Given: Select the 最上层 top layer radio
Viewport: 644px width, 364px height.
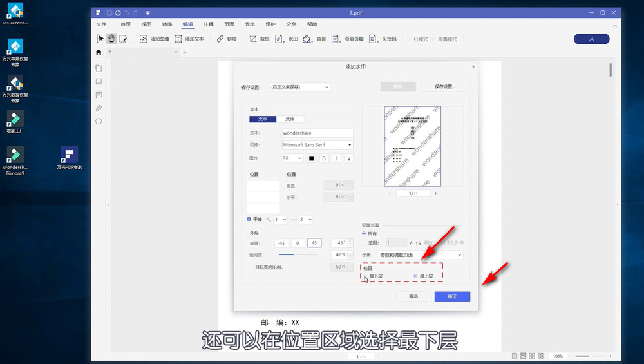Looking at the screenshot, I should (x=415, y=276).
